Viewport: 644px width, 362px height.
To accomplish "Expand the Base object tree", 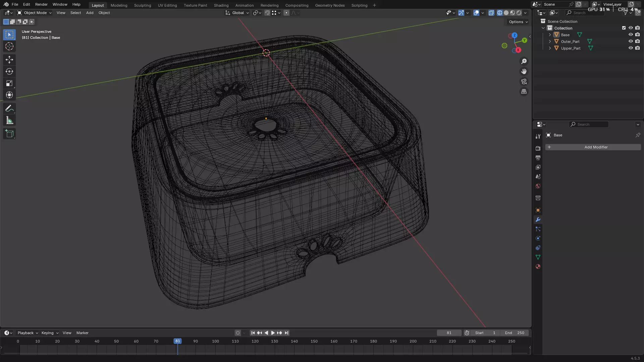I will [x=550, y=35].
